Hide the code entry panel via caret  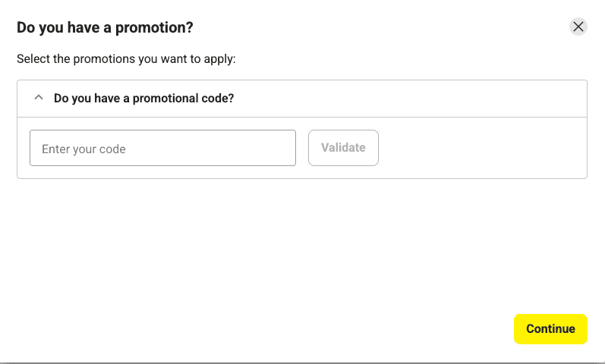click(x=39, y=98)
